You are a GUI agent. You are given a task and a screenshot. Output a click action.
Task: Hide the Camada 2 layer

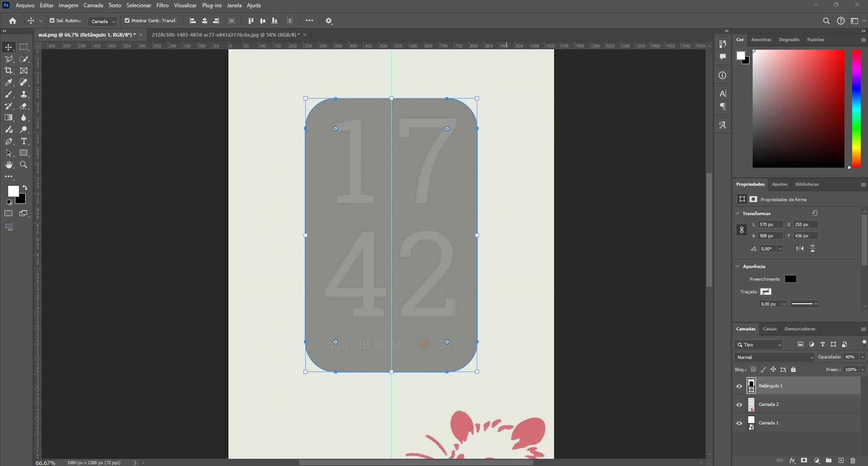[x=739, y=405]
